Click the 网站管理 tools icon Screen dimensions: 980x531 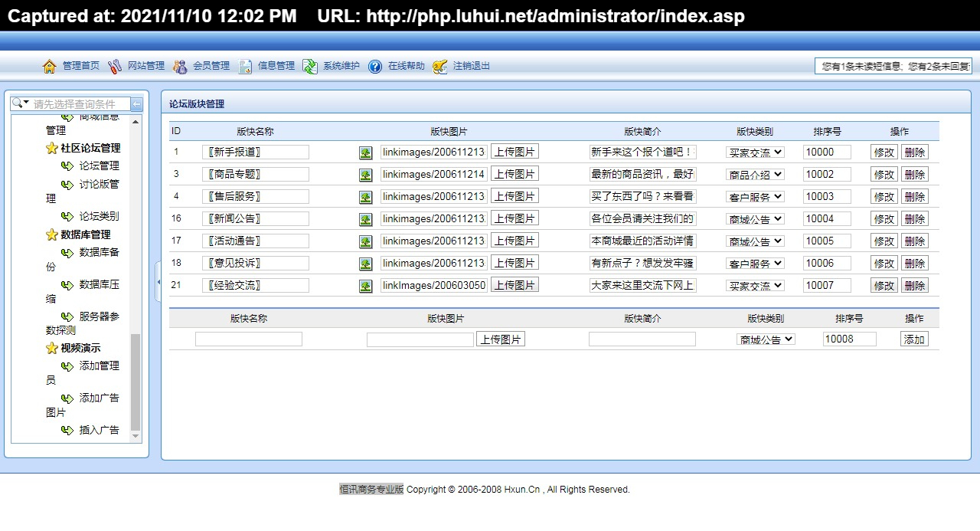coord(115,67)
